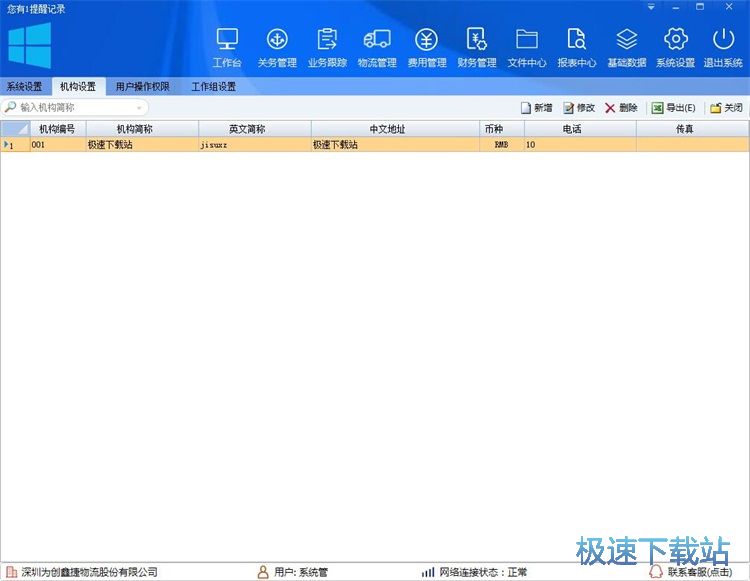The height and width of the screenshot is (581, 750).
Task: Select row indicator for row 1
Action: click(x=15, y=144)
